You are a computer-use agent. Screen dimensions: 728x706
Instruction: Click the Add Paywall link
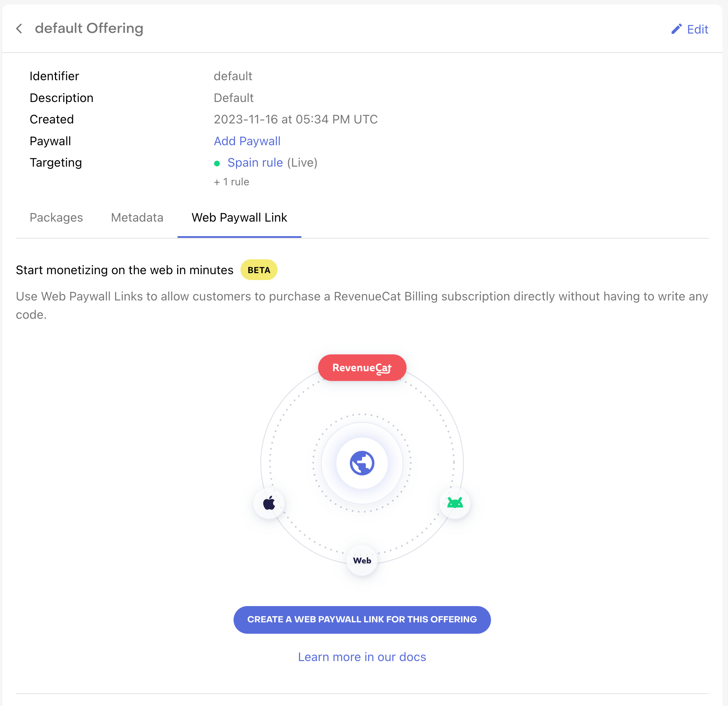(247, 141)
